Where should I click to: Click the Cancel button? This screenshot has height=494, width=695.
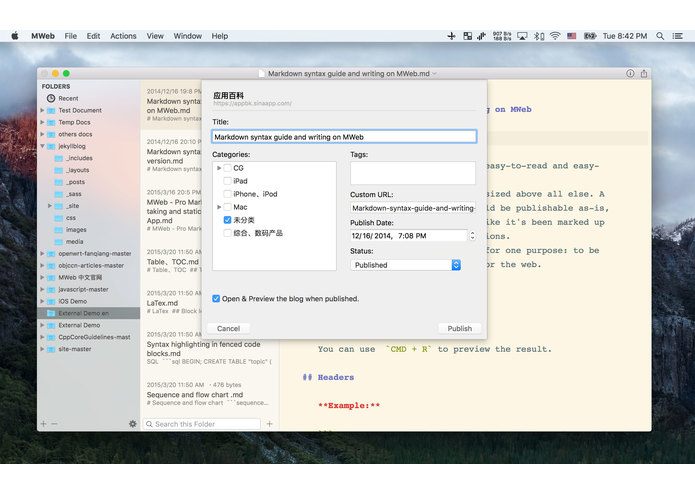[229, 328]
